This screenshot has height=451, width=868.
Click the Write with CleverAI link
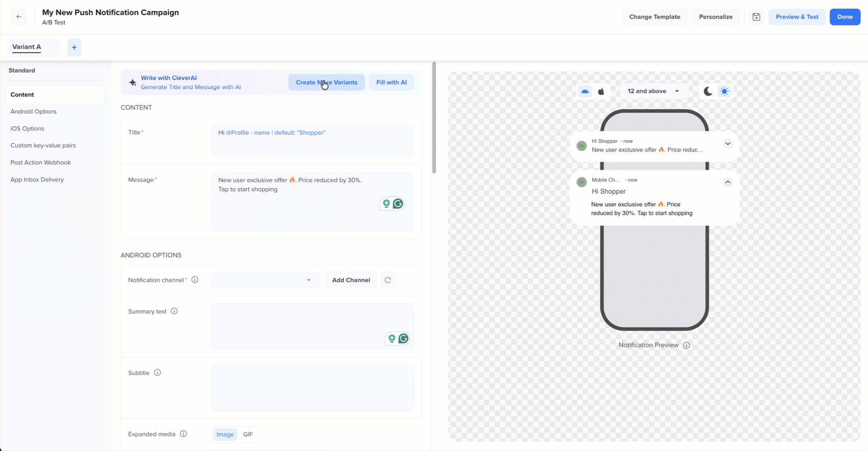pos(169,78)
